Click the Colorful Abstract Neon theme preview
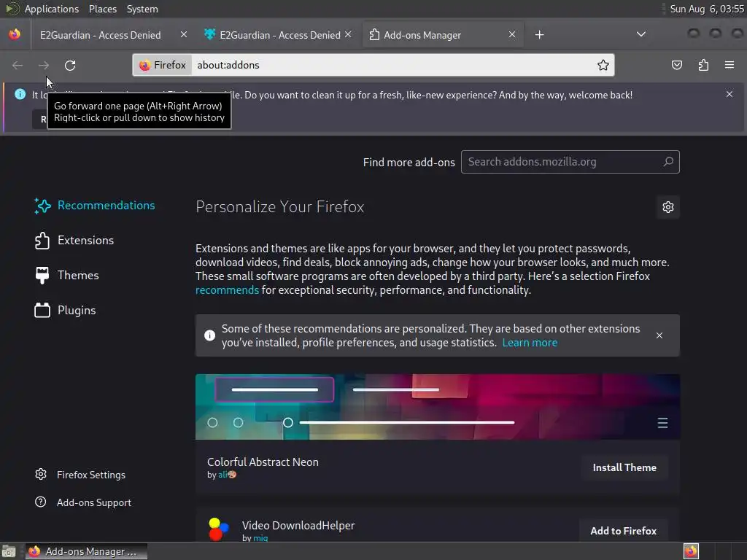747x560 pixels. click(x=438, y=407)
